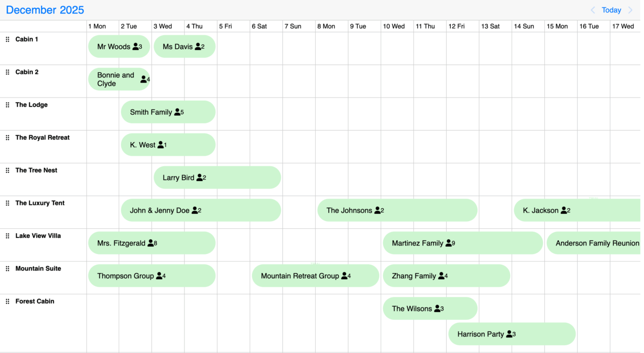Click the previous month arrow
Screen dimensions: 644x353
click(593, 10)
